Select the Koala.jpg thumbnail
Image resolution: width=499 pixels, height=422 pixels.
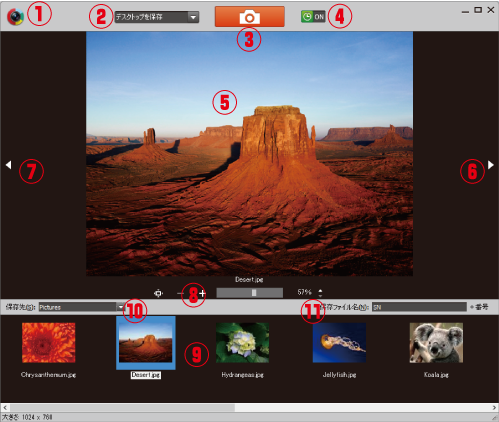[436, 342]
